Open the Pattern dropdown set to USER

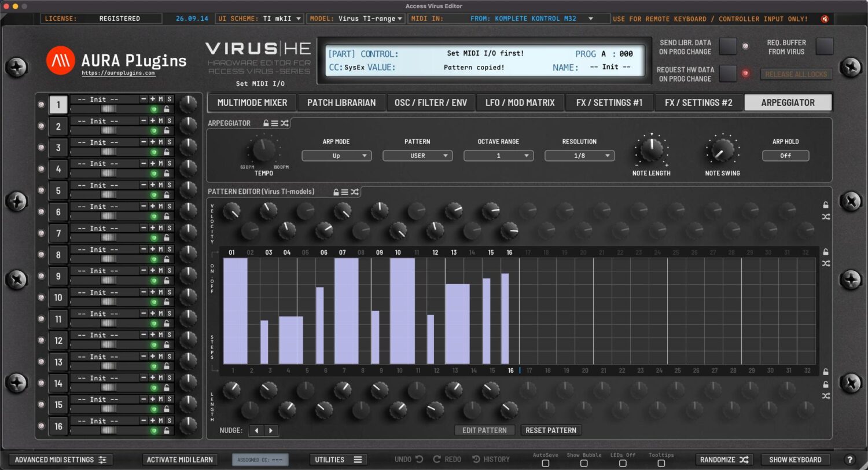click(x=417, y=156)
